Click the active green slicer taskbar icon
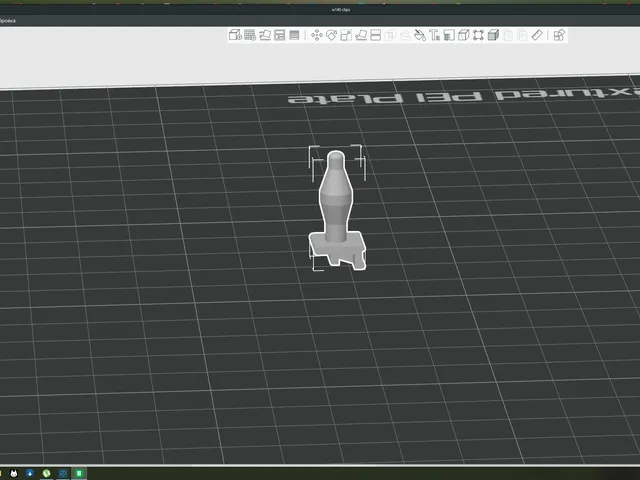640x480 pixels. point(79,473)
